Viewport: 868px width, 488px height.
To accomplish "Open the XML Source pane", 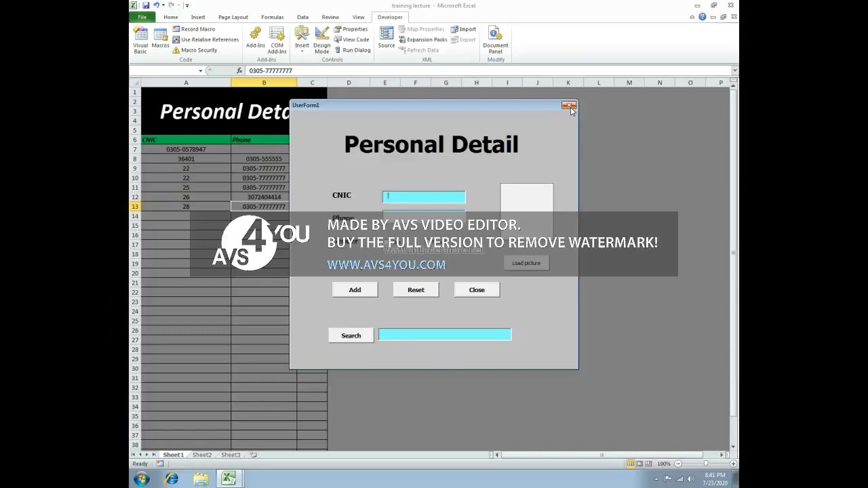I will pyautogui.click(x=387, y=38).
